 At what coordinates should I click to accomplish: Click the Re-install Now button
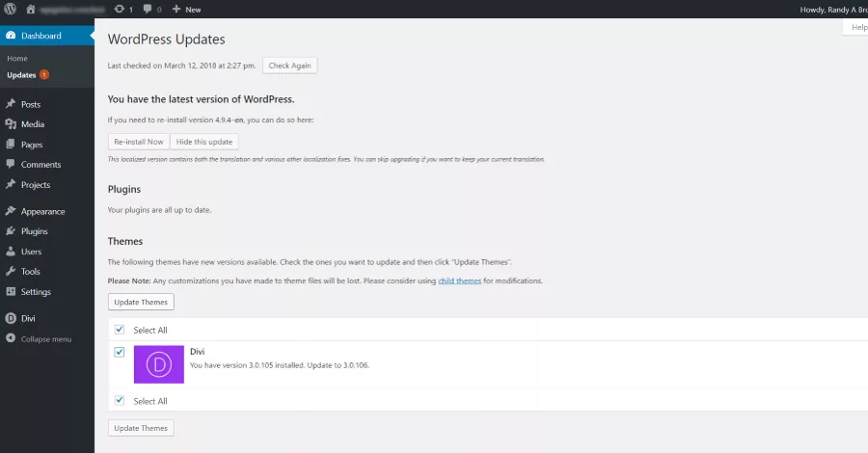[138, 142]
